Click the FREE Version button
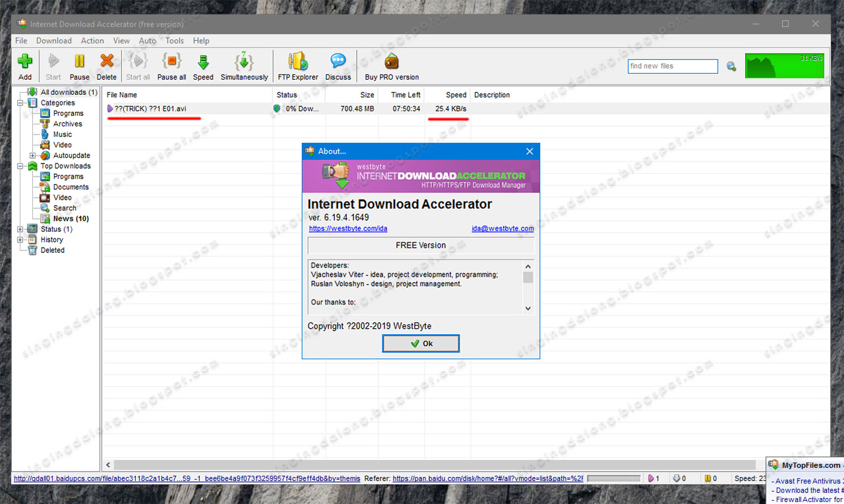The height and width of the screenshot is (504, 844). [421, 245]
